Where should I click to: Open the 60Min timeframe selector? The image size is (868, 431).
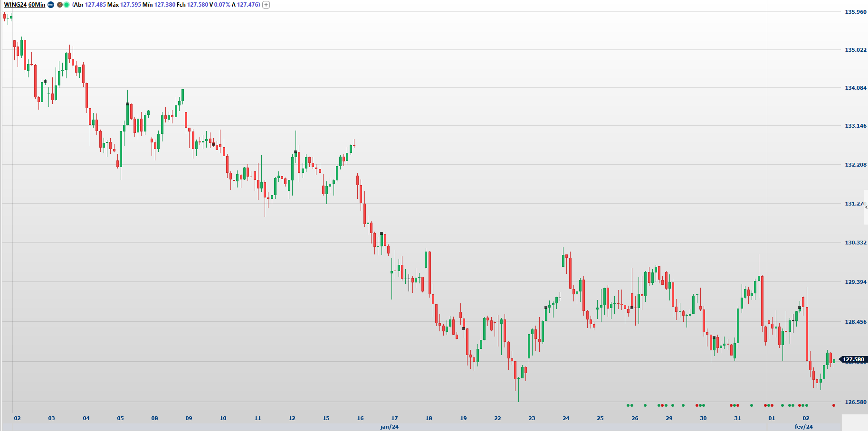tap(37, 5)
